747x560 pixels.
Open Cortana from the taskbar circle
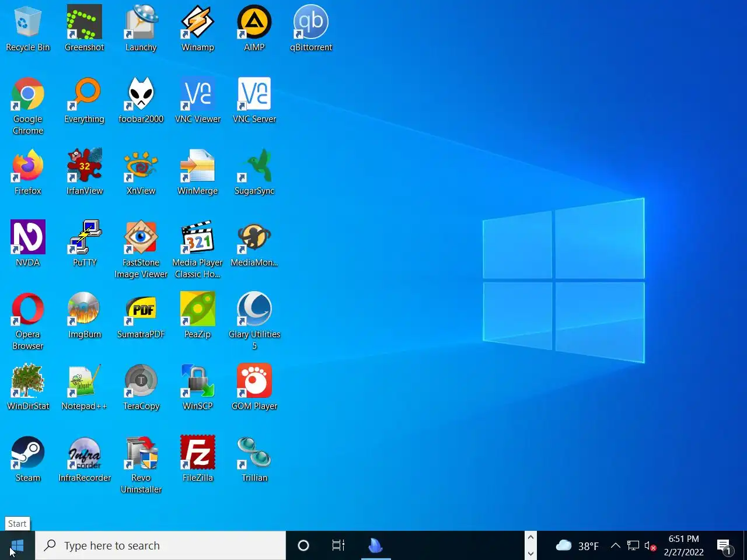[x=303, y=545]
